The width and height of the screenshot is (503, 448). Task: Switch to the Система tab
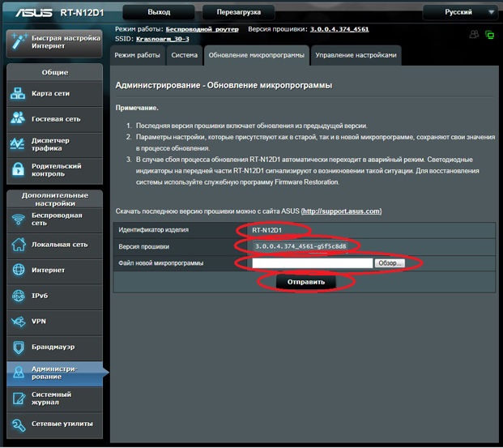click(184, 55)
